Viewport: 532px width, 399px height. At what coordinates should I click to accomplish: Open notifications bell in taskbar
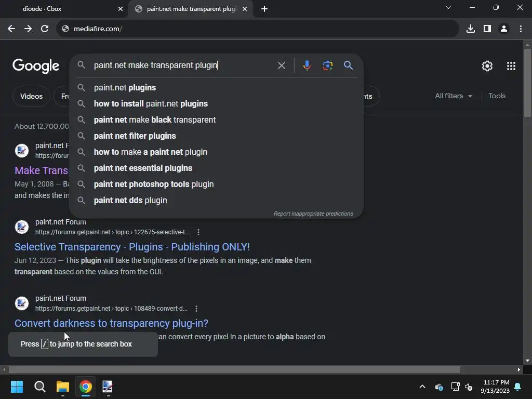(518, 387)
